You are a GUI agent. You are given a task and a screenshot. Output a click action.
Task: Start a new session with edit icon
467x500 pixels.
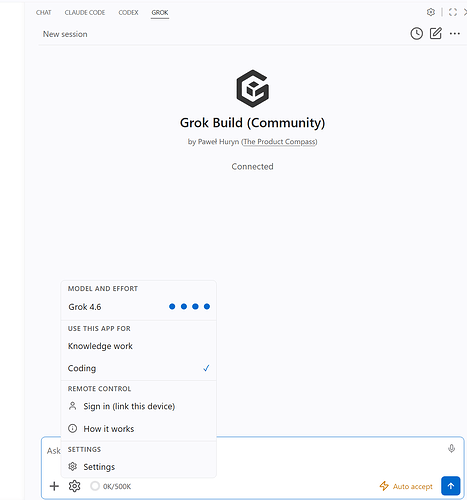436,33
